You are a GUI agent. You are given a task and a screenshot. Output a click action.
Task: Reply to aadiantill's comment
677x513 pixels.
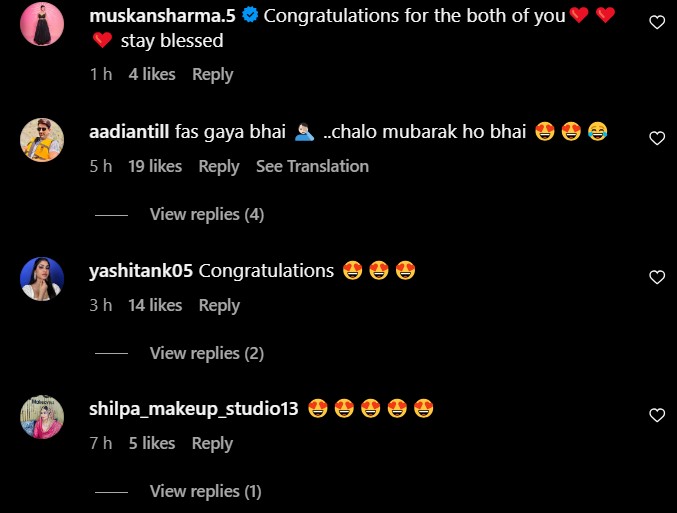pyautogui.click(x=219, y=166)
